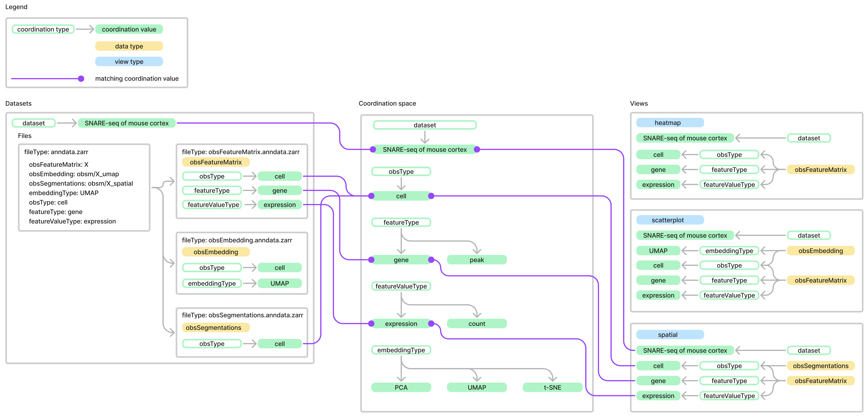Click UMAP value in obsEmbedding file box
Viewport: 868px width, 417px height.
point(279,283)
